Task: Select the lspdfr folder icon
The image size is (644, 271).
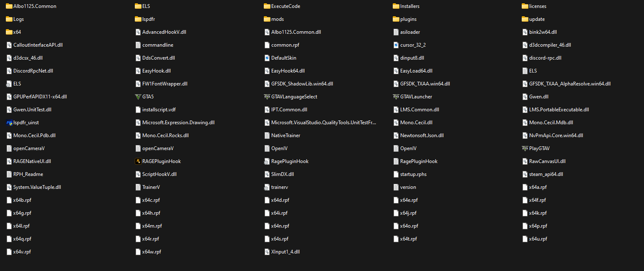Action: [x=138, y=19]
